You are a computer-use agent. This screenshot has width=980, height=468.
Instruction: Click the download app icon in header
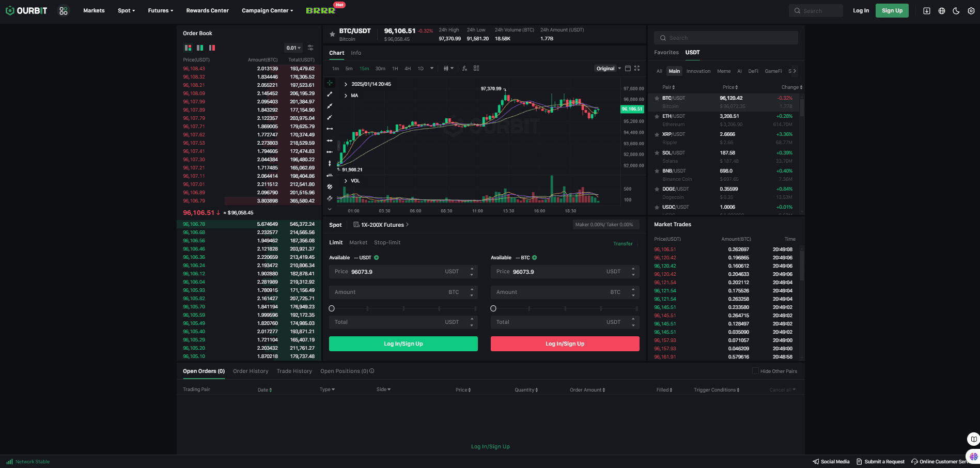click(x=927, y=11)
